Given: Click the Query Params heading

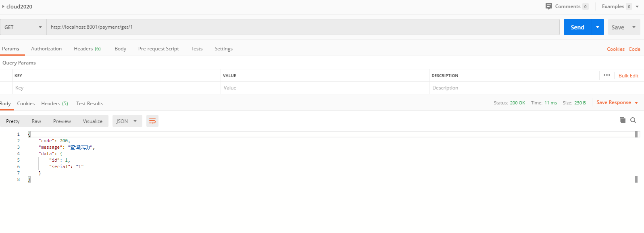Looking at the screenshot, I should pyautogui.click(x=19, y=62).
